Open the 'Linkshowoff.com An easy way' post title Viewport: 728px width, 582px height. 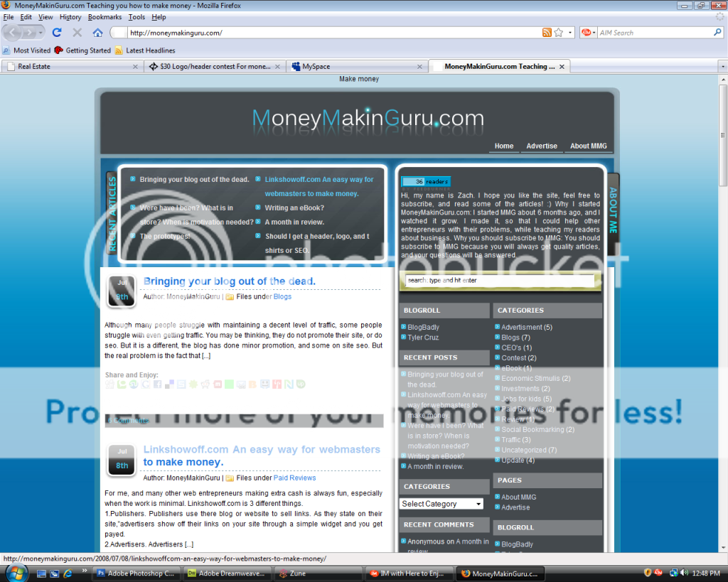tap(262, 456)
